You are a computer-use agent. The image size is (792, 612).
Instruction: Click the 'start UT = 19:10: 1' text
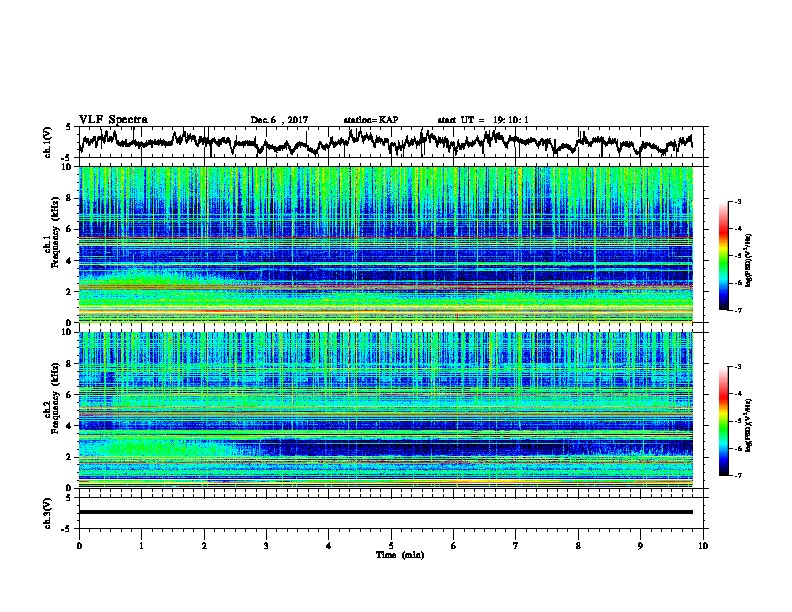click(483, 120)
